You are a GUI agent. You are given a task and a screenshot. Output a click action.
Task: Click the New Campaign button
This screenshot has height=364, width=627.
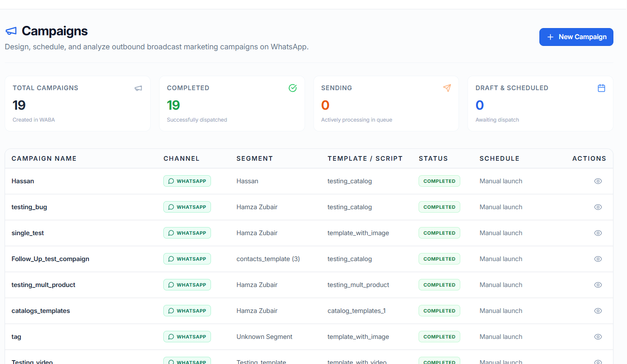(x=576, y=37)
